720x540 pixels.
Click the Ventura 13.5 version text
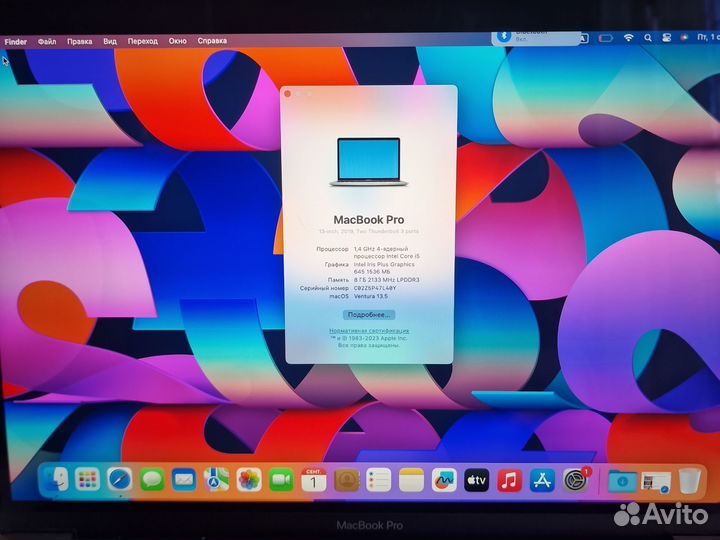click(371, 296)
